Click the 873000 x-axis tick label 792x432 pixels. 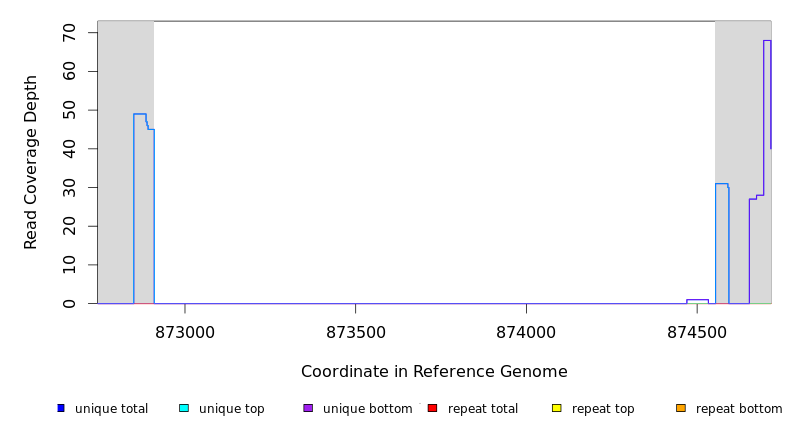tap(185, 333)
